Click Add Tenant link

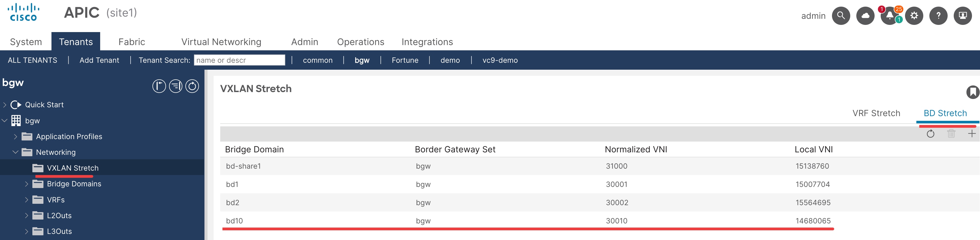pyautogui.click(x=99, y=60)
